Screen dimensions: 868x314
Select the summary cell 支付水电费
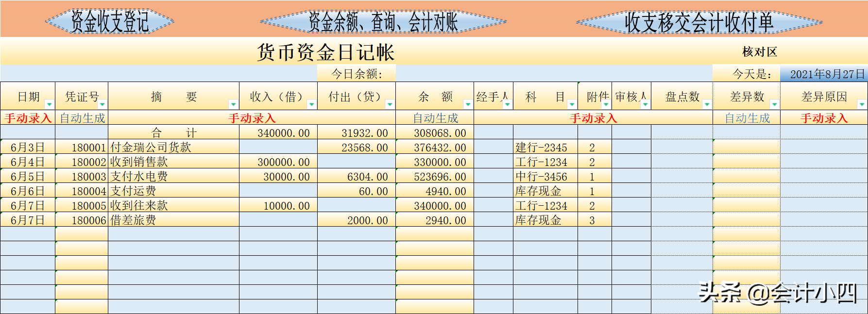coord(173,176)
